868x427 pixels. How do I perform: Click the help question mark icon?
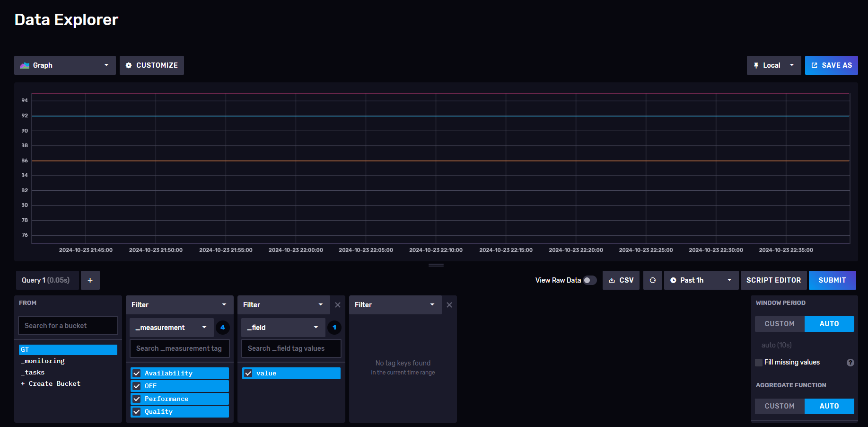[850, 363]
